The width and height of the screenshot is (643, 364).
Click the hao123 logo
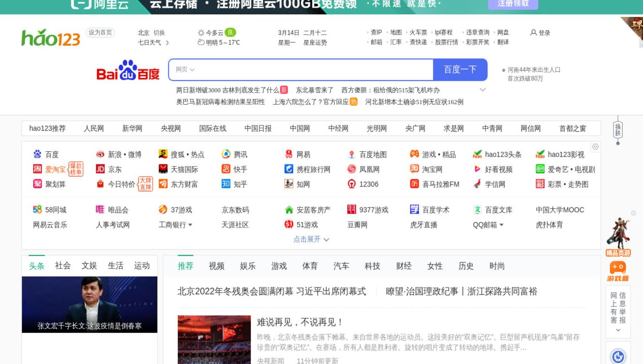(51, 38)
